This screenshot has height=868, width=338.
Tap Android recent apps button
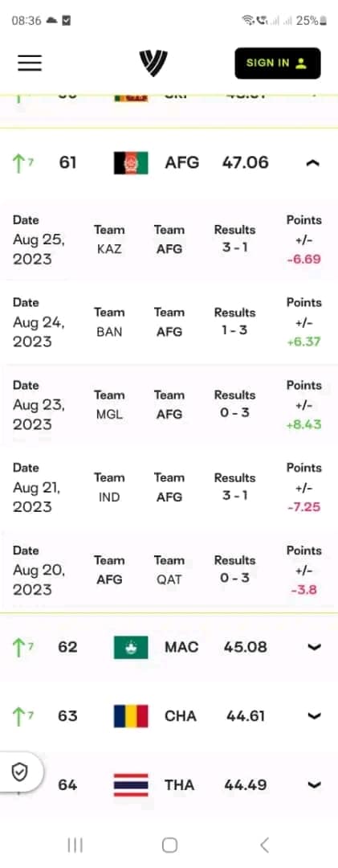[x=75, y=845]
